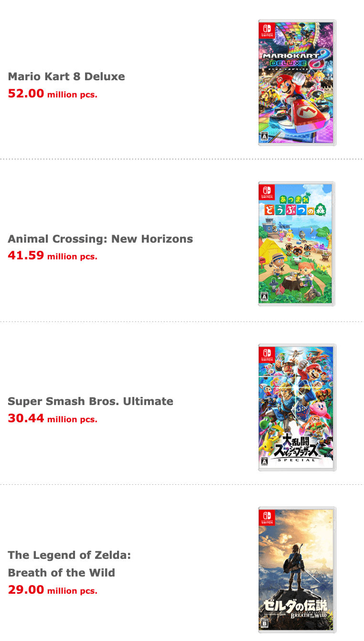Click the 41.59 million pcs. sales figure
The image size is (364, 641).
53,256
